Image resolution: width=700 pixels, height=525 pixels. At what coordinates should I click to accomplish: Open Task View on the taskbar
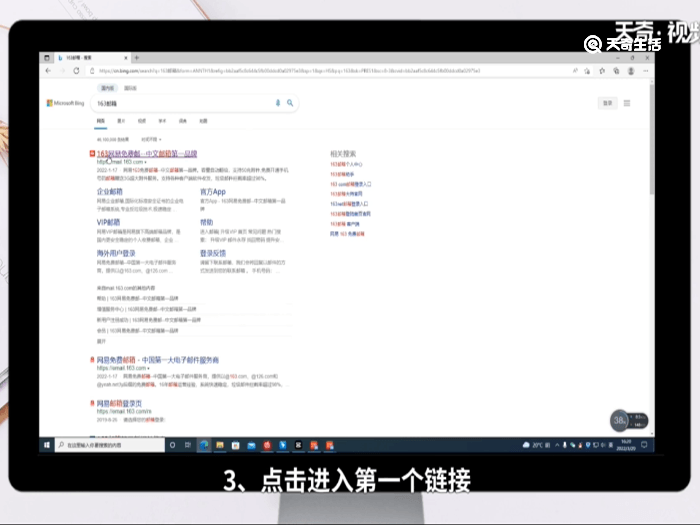pos(188,445)
